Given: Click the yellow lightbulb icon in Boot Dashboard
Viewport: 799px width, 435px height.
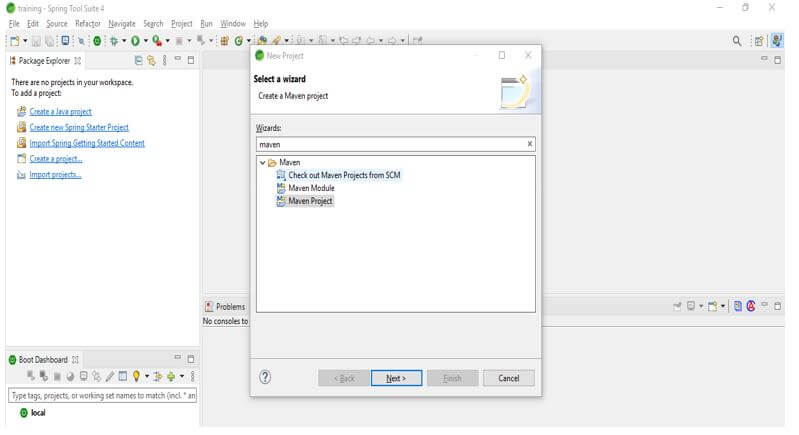Looking at the screenshot, I should coord(136,376).
